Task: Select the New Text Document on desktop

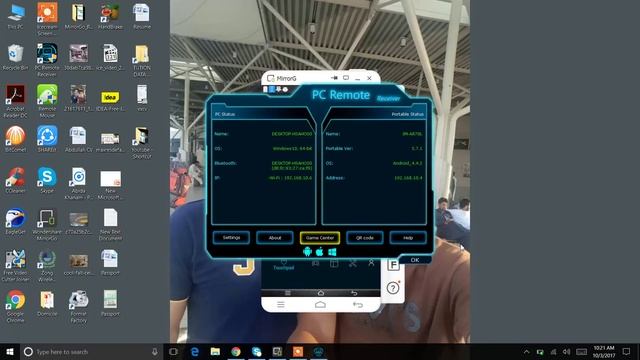Action: click(x=110, y=224)
